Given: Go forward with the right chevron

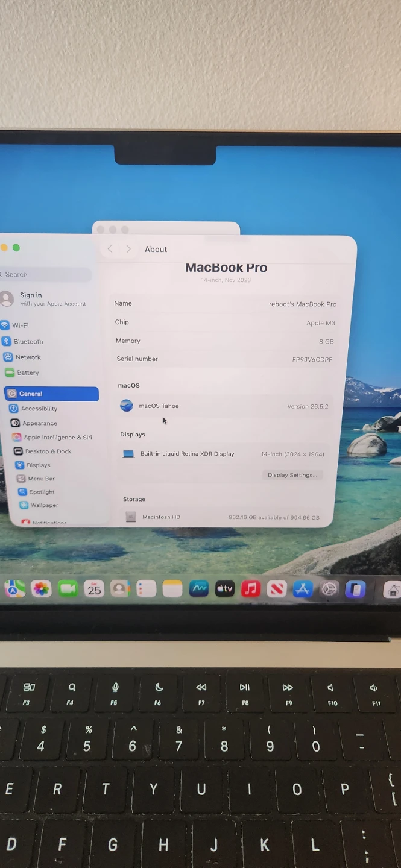Looking at the screenshot, I should [x=128, y=249].
